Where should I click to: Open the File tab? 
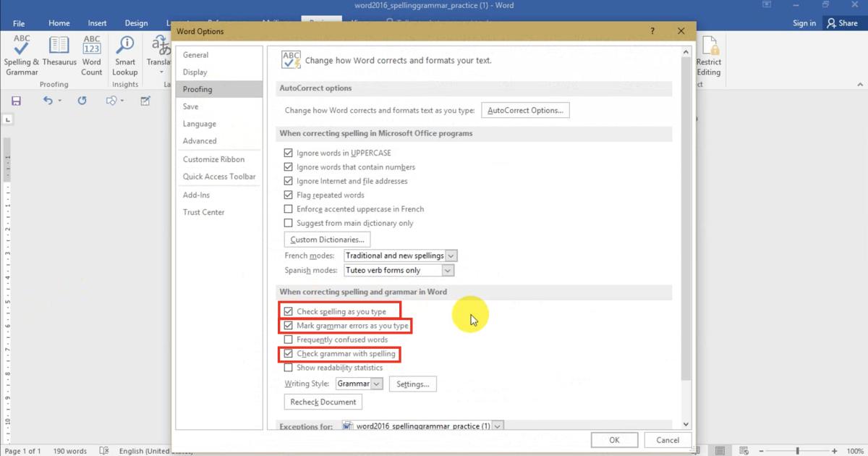[x=19, y=23]
